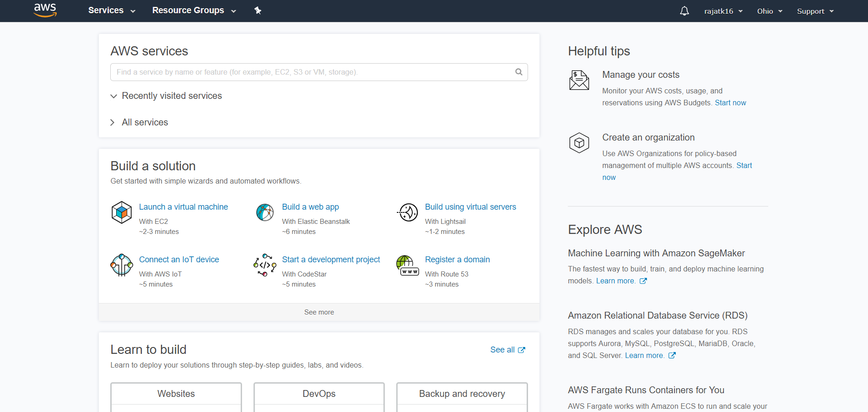Click the AWS logo in the header
This screenshot has height=412, width=868.
point(45,10)
